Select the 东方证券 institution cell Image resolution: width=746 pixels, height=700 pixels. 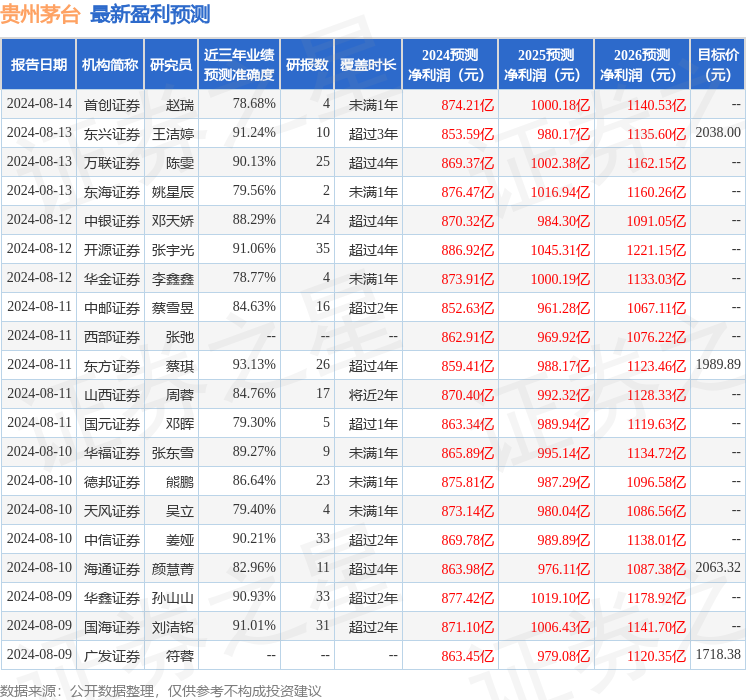point(112,366)
